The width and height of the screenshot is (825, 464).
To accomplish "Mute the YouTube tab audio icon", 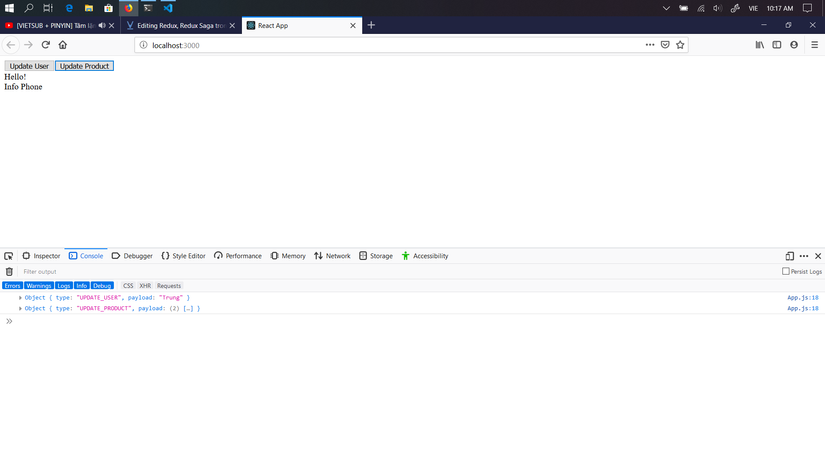I will 102,25.
